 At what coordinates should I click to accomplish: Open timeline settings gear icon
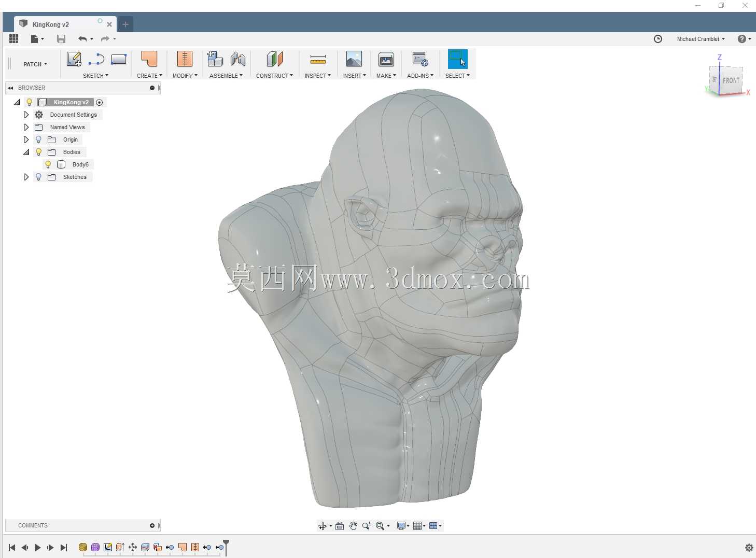click(x=749, y=548)
